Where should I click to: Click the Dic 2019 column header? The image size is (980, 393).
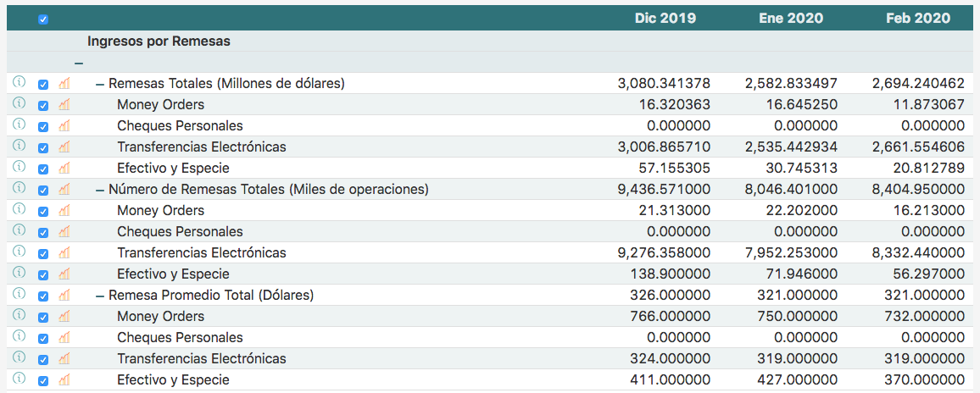pos(665,18)
